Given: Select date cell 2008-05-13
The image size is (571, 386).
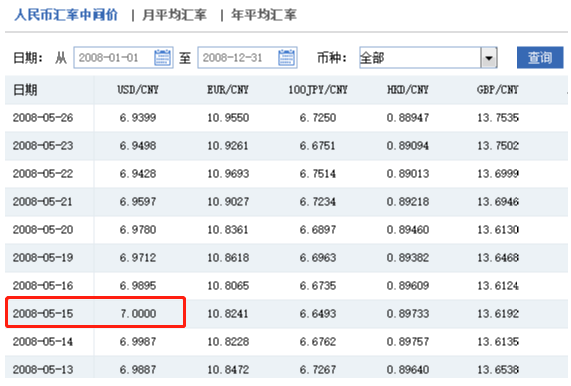Looking at the screenshot, I should [43, 370].
